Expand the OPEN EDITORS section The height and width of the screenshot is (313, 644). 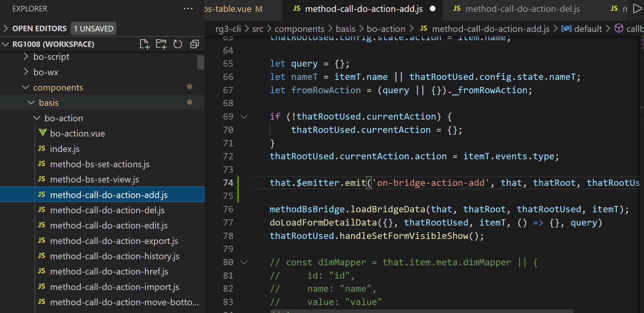[x=6, y=29]
